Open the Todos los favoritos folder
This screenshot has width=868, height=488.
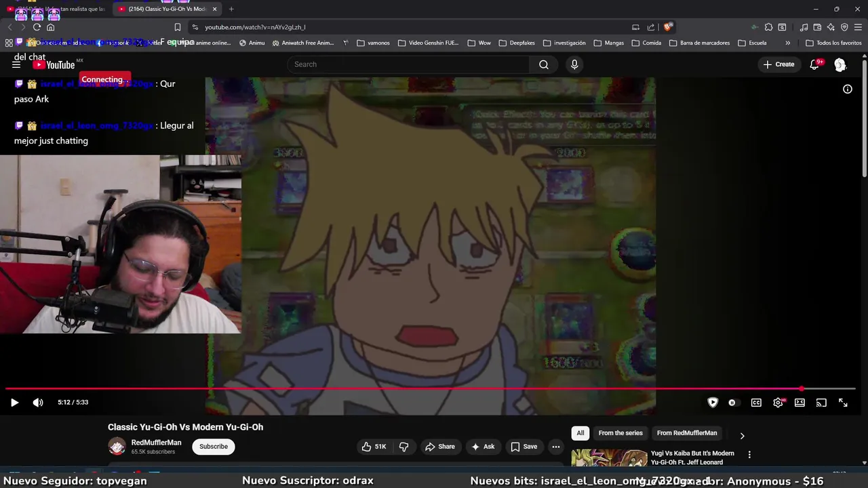click(833, 43)
